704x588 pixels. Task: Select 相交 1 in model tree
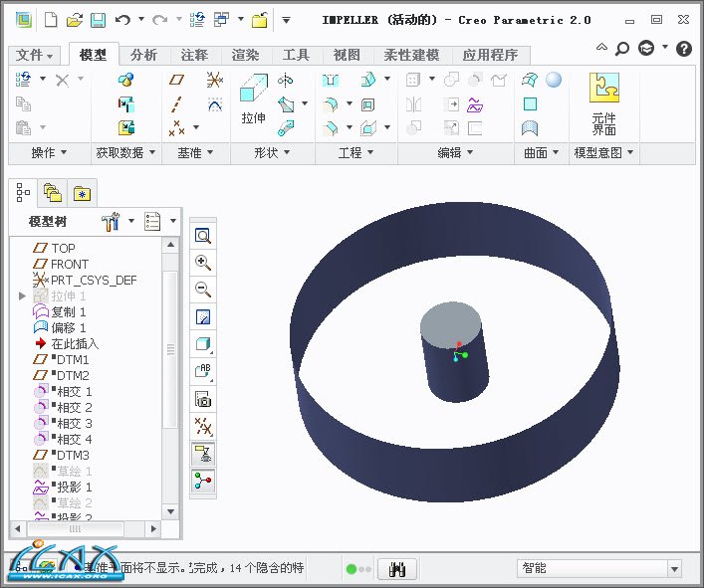point(74,391)
